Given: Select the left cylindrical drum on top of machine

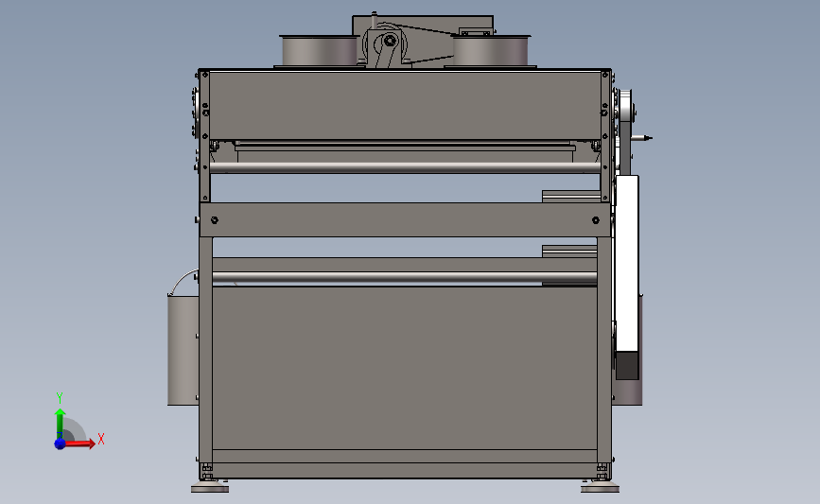Looking at the screenshot, I should [319, 51].
